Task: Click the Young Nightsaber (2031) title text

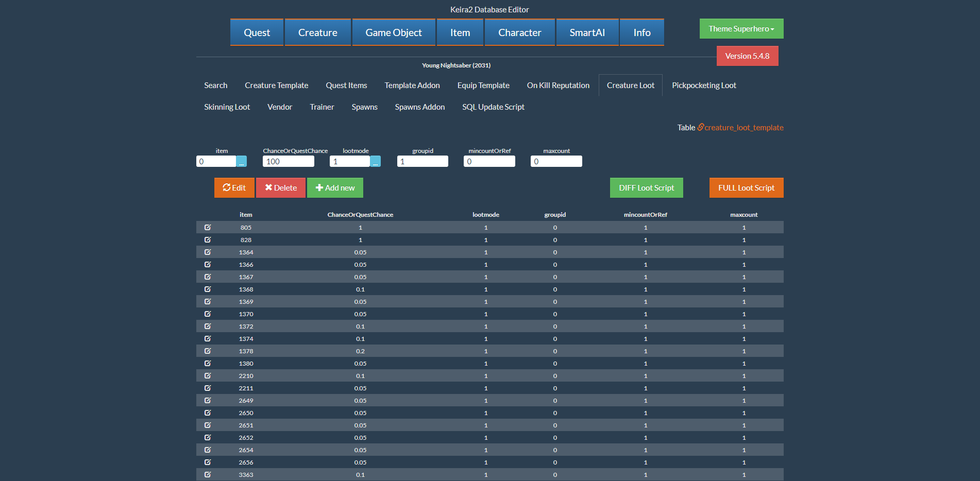Action: (x=456, y=65)
